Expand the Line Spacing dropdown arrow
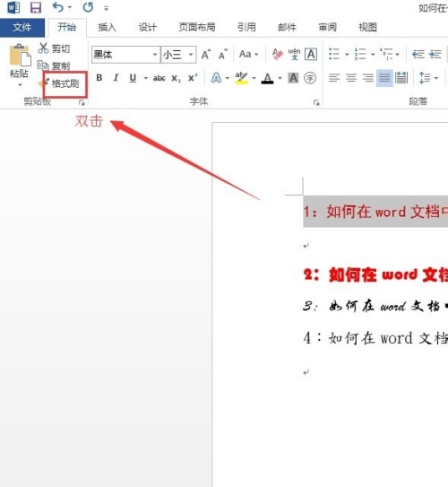Viewport: 448px width, 487px height. [436, 78]
